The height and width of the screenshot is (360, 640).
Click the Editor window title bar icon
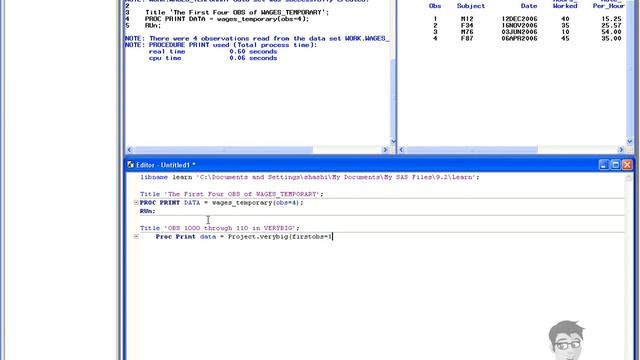coord(131,165)
